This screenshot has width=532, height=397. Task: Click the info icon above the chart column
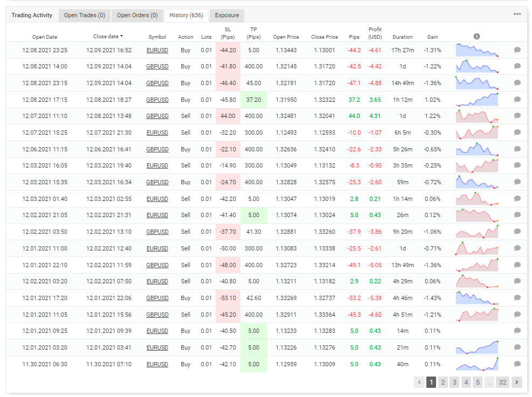[x=476, y=36]
